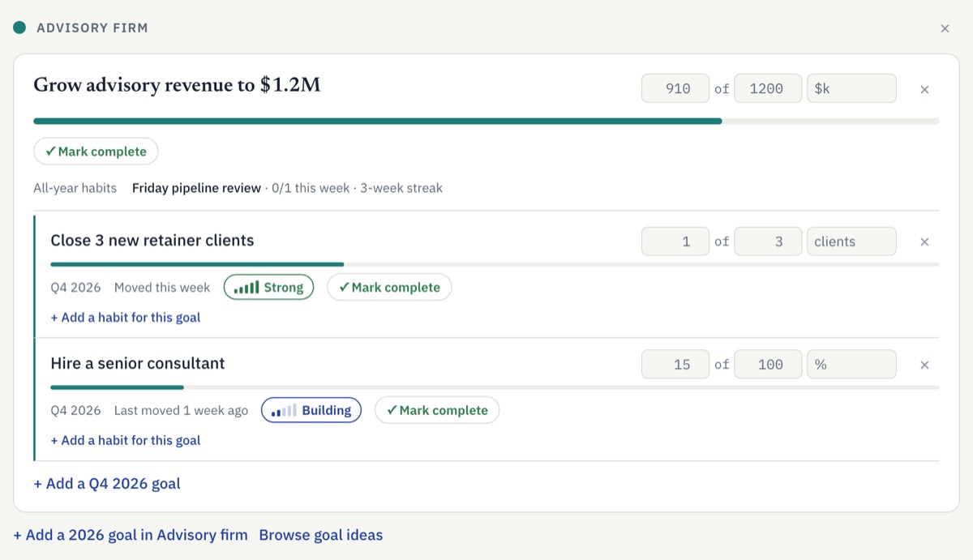Edit the clients unit field
The height and width of the screenshot is (560, 973).
pos(851,242)
